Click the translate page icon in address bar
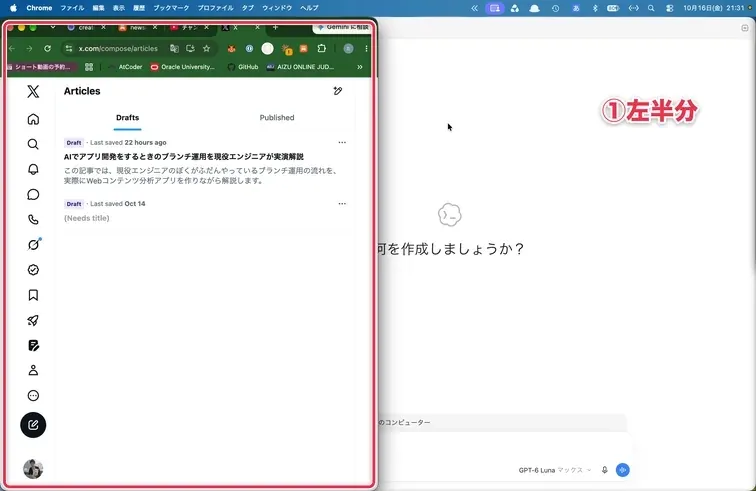The height and width of the screenshot is (491, 756). tap(175, 48)
